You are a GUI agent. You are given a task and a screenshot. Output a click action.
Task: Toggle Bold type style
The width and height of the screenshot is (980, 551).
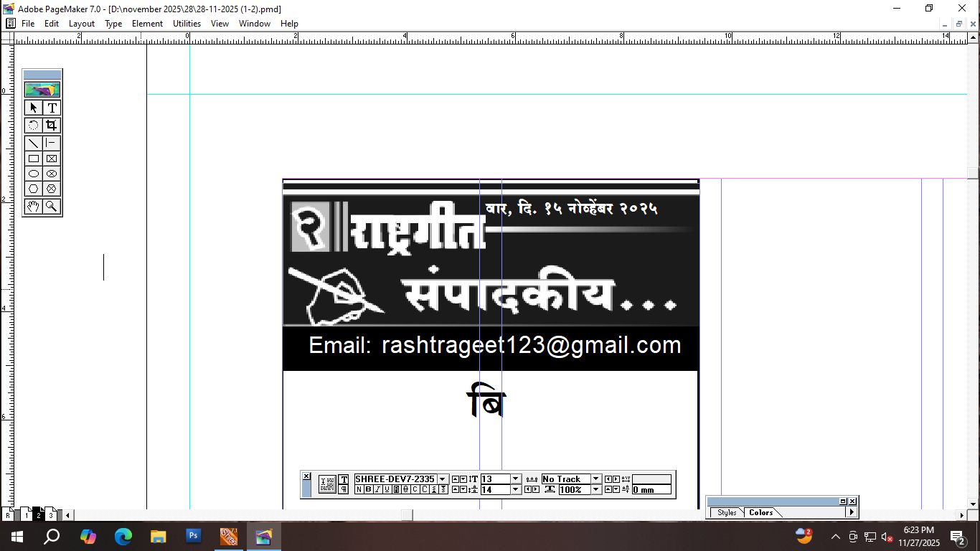point(369,489)
